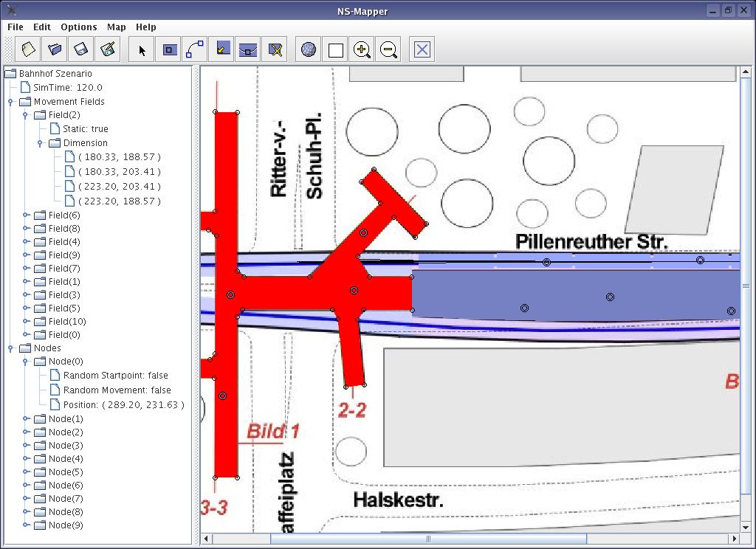Select the Random Movement: false entry
The image size is (756, 549).
[x=117, y=390]
